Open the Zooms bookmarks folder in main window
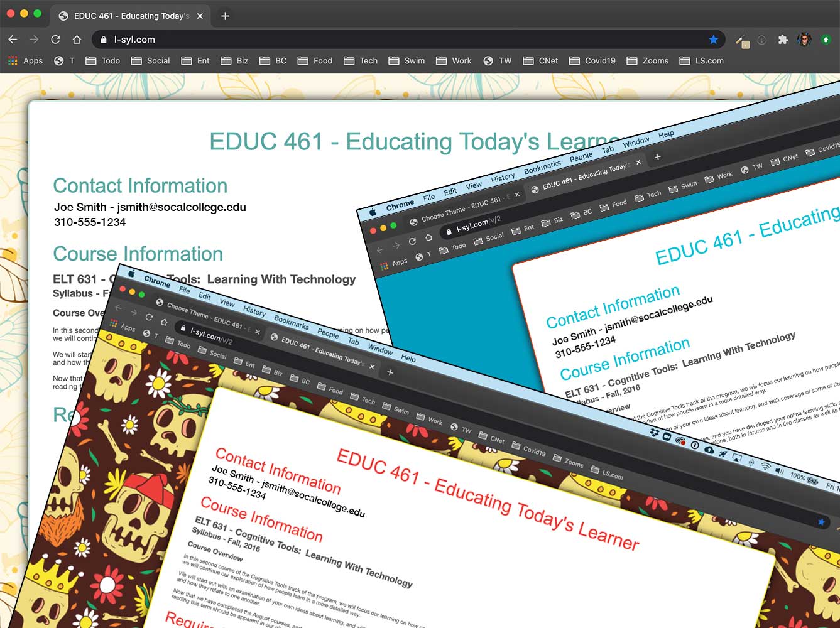 pos(647,61)
